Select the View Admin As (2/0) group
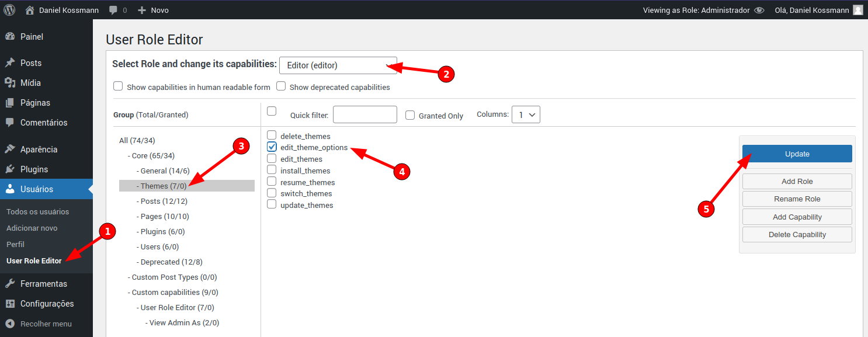The height and width of the screenshot is (337, 868). [x=182, y=322]
